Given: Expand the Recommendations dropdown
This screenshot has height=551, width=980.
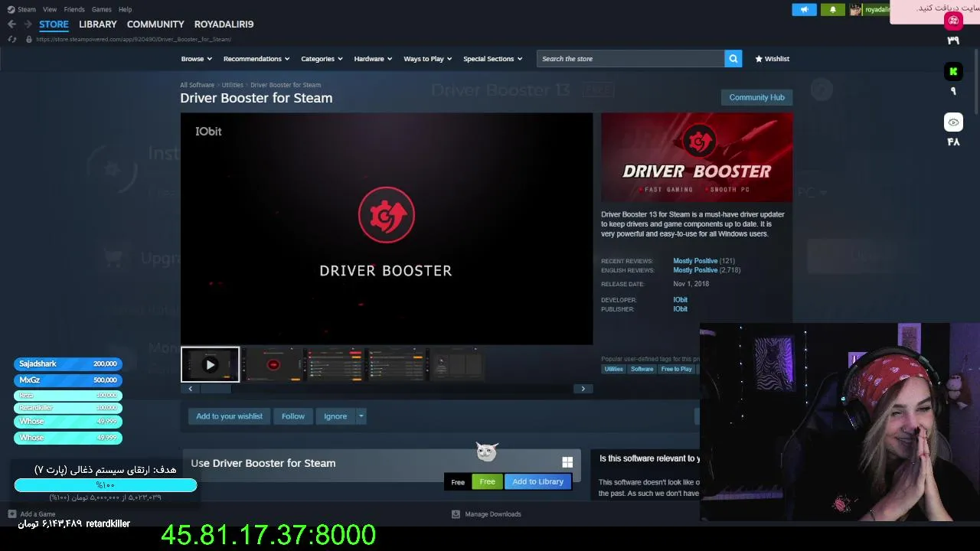Looking at the screenshot, I should coord(256,59).
